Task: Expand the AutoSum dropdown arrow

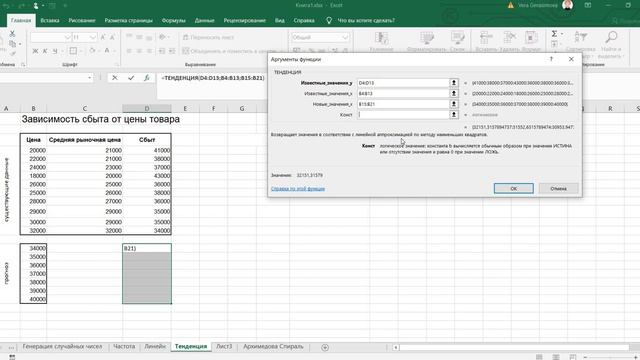Action: (562, 34)
